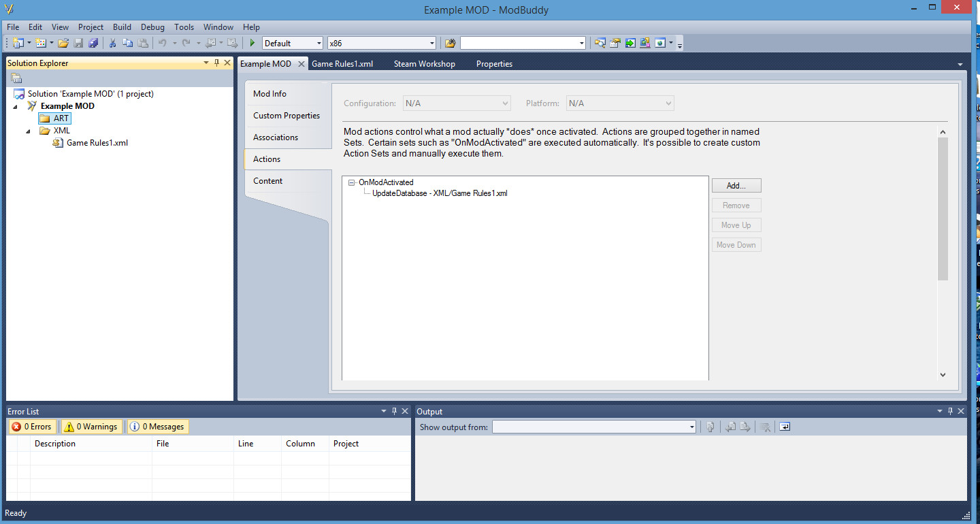980x524 pixels.
Task: Open the Solution Explorer window position dropdown
Action: click(x=206, y=63)
